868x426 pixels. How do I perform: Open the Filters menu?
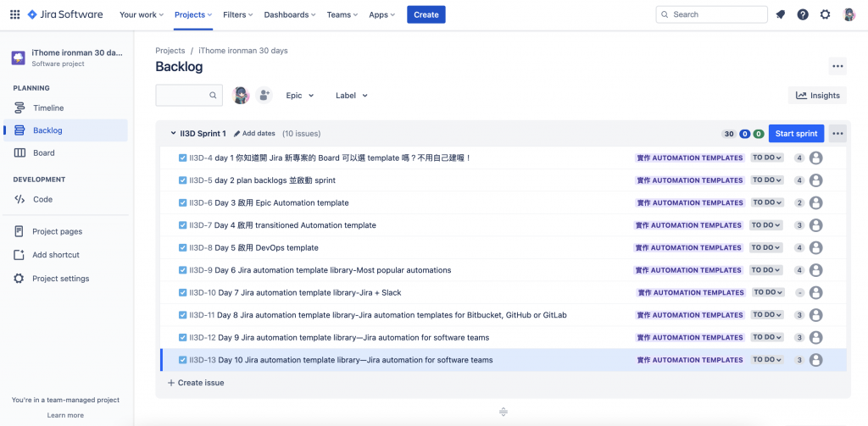[238, 15]
